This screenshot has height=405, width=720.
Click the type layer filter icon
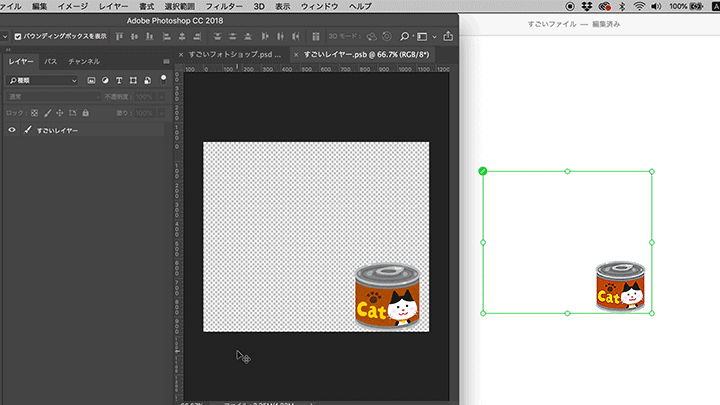pos(119,80)
